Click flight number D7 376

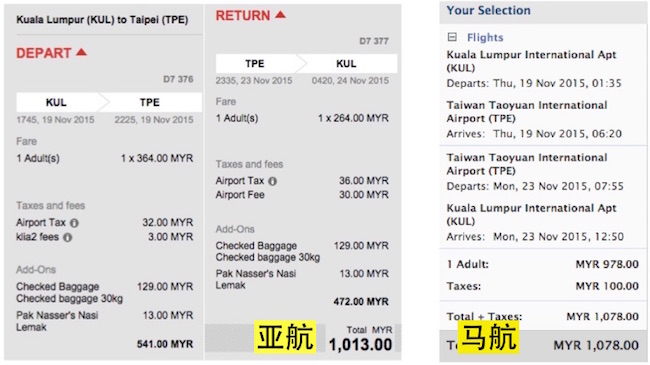178,79
